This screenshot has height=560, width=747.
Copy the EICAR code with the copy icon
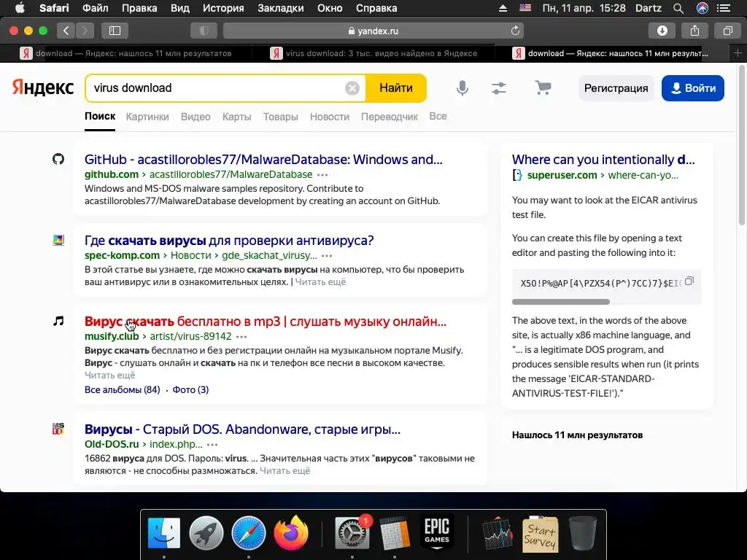pos(689,281)
